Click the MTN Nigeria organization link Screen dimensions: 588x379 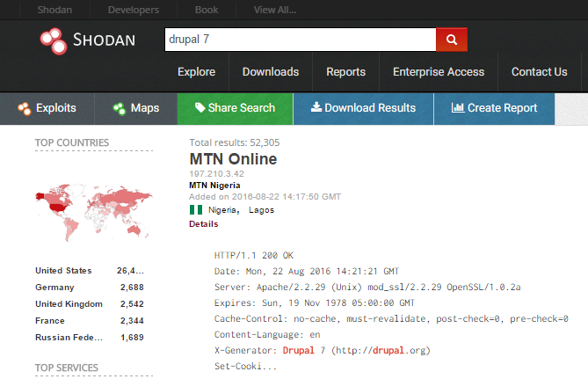(214, 186)
